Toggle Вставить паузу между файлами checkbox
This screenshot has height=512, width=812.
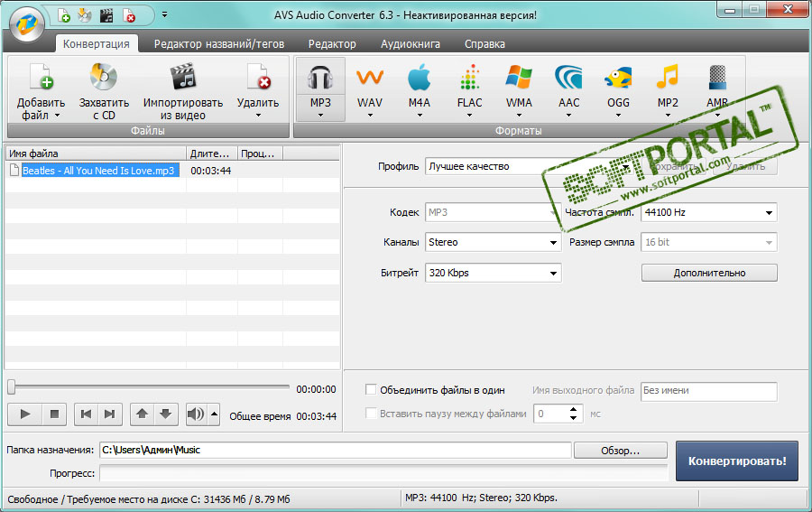pyautogui.click(x=371, y=413)
